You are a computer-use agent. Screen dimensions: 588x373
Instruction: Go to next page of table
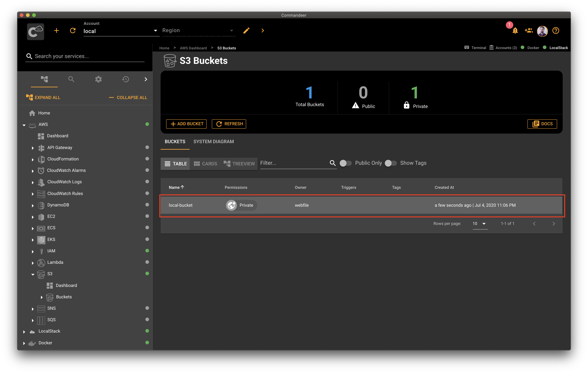(x=554, y=224)
